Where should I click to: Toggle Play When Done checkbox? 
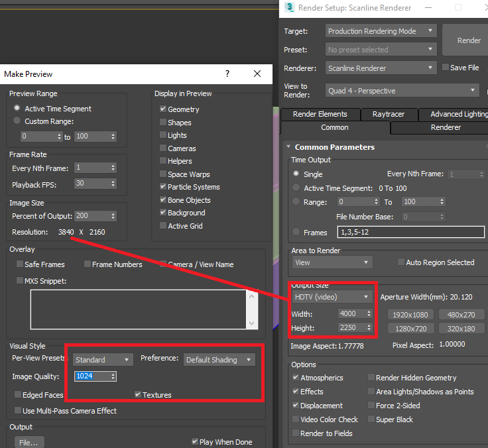click(195, 441)
